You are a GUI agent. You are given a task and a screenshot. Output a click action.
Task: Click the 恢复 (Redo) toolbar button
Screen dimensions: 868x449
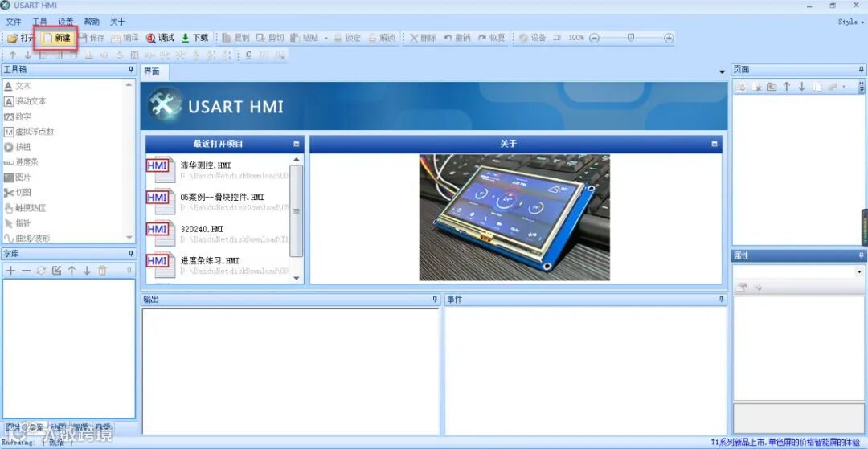click(492, 39)
